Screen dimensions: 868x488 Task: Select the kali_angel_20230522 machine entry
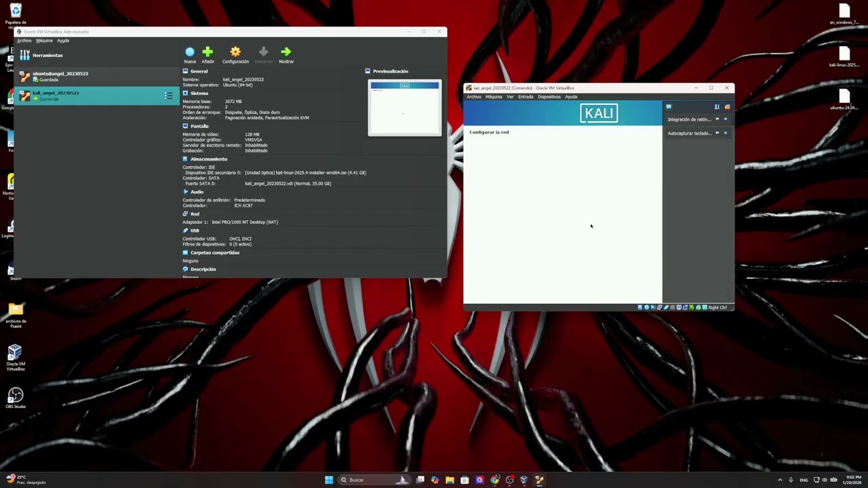(97, 96)
